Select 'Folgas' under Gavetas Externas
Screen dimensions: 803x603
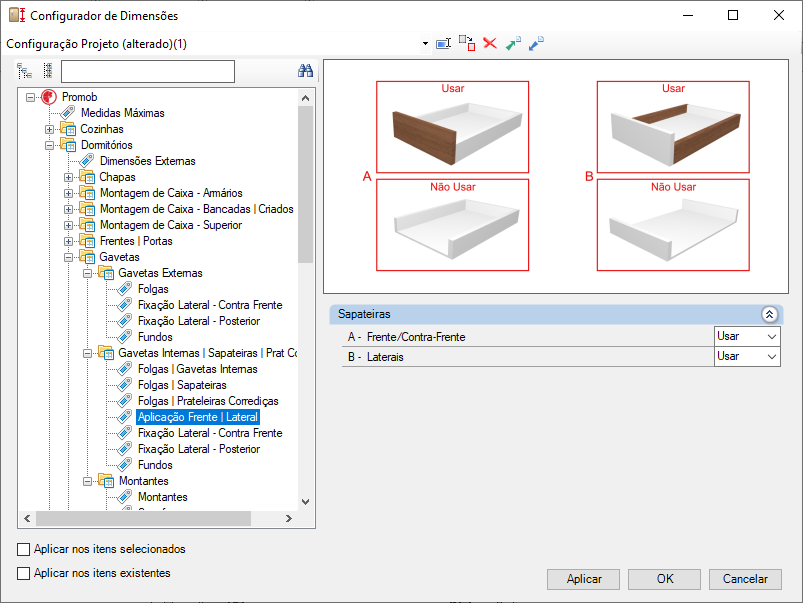(x=153, y=289)
